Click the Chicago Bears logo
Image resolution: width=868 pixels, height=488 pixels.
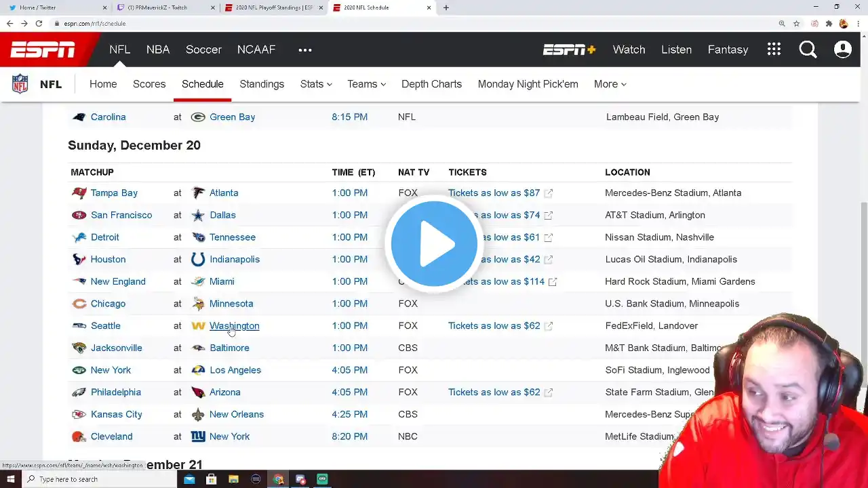tap(79, 304)
